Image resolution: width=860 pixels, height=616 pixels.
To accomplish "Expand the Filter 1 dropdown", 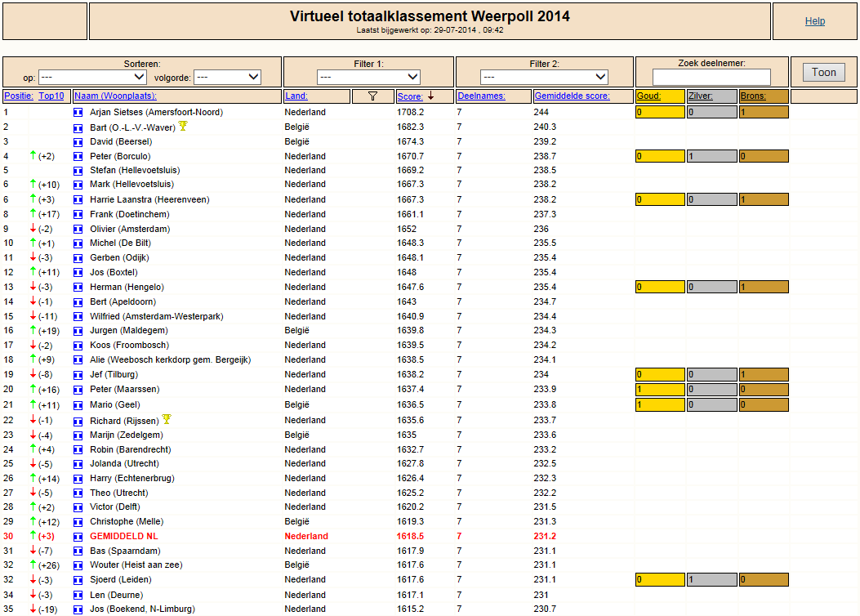I will [368, 78].
